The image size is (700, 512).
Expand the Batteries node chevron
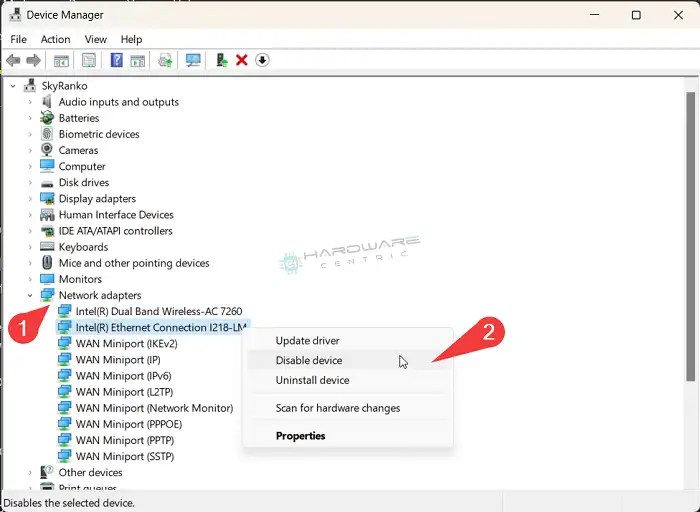point(30,118)
